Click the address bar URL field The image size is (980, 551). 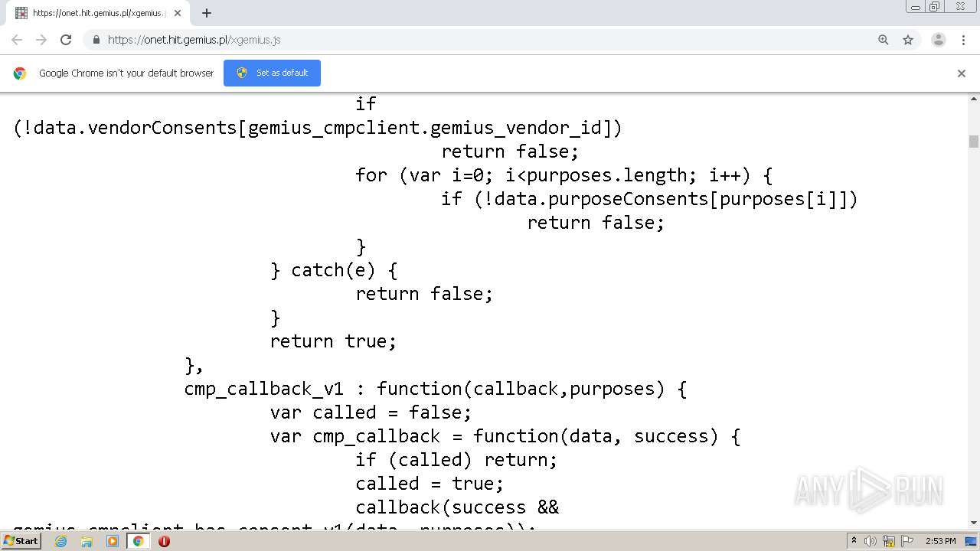click(490, 40)
